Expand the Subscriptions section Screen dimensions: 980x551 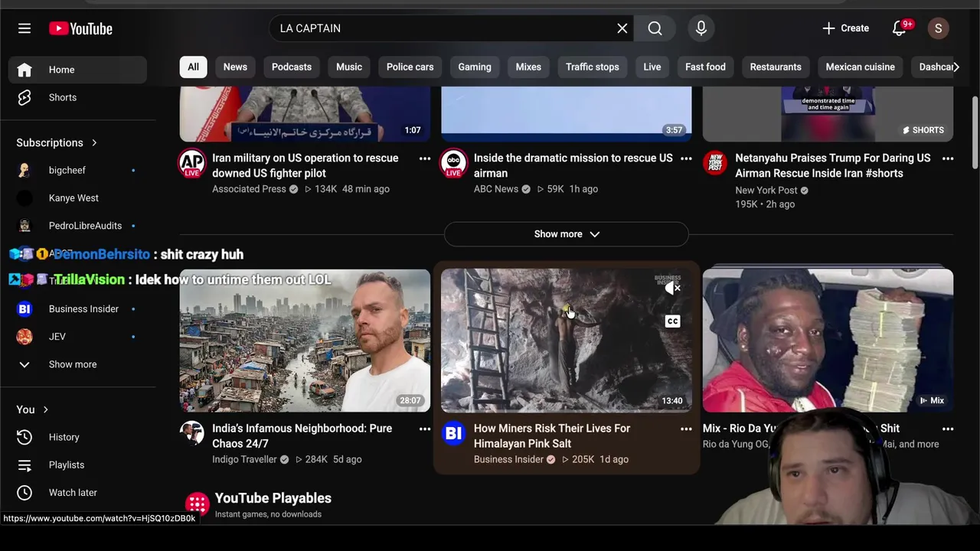coord(57,142)
